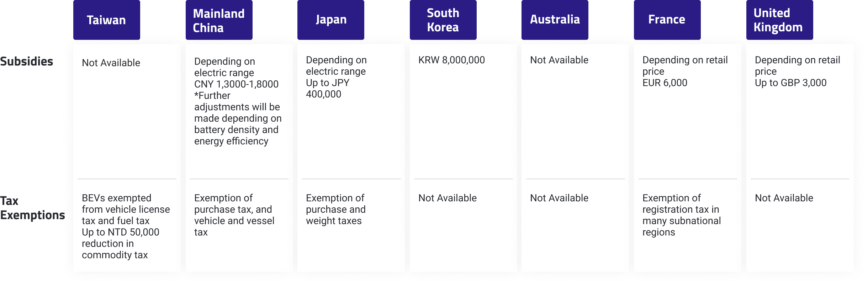This screenshot has height=286, width=868.
Task: Select Australia's subsidies Not Available cell
Action: tap(559, 60)
